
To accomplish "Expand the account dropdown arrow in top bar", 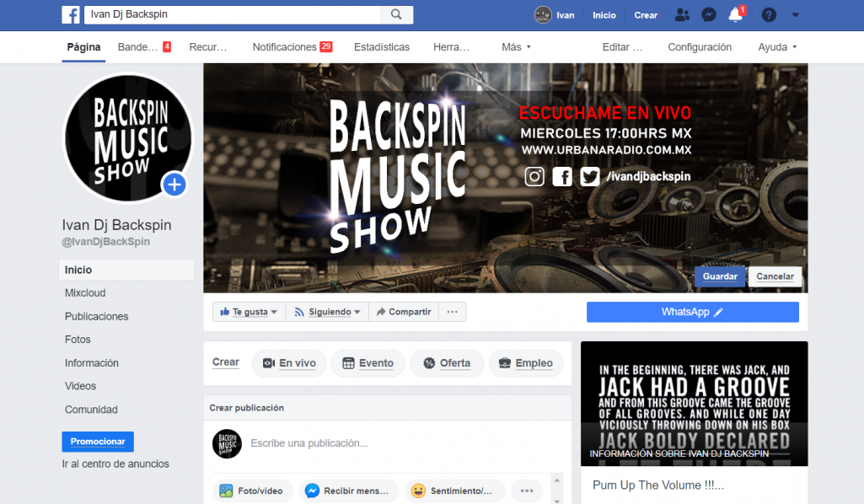I will [x=795, y=15].
